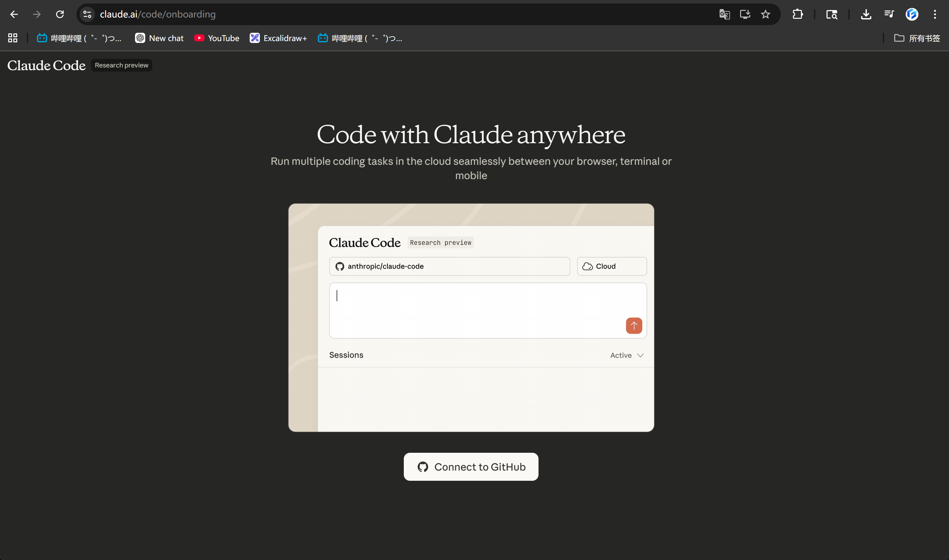
Task: Open the media controls icon
Action: point(889,14)
